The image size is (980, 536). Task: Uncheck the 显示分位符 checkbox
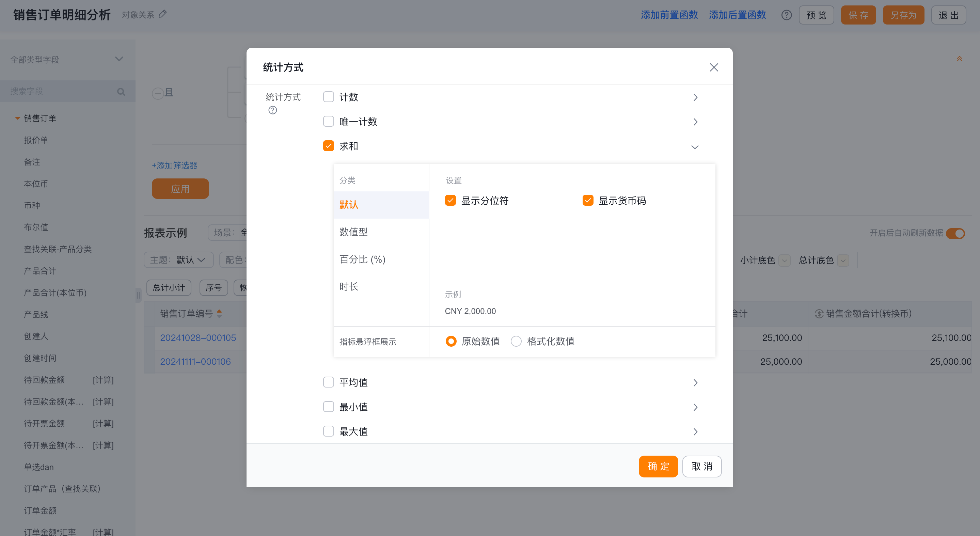(x=451, y=201)
